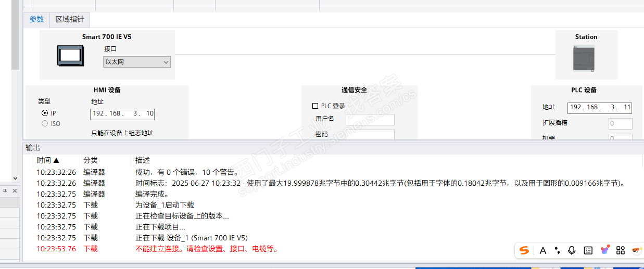Viewport: 644px width, 269px height.
Task: Start voice input with the microphone icon
Action: [572, 250]
